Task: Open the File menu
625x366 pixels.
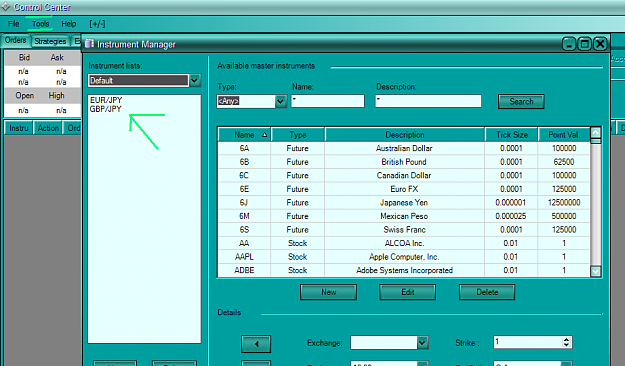Action: click(x=14, y=24)
